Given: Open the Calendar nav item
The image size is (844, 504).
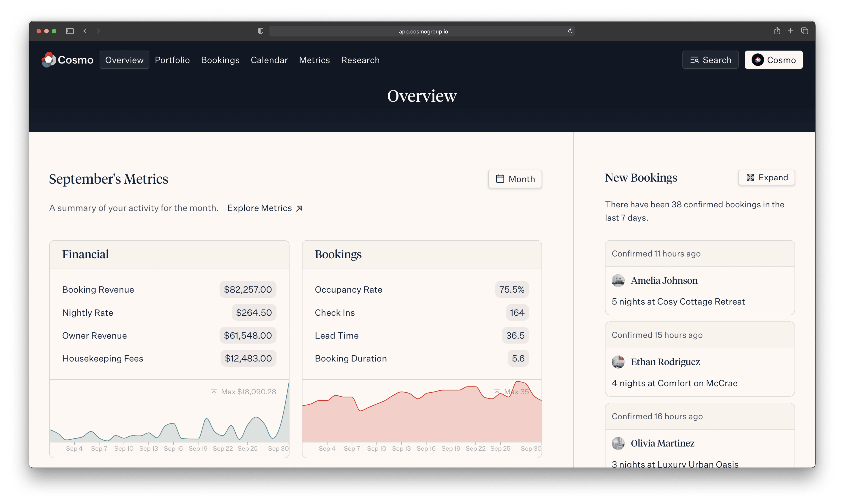Looking at the screenshot, I should tap(269, 60).
